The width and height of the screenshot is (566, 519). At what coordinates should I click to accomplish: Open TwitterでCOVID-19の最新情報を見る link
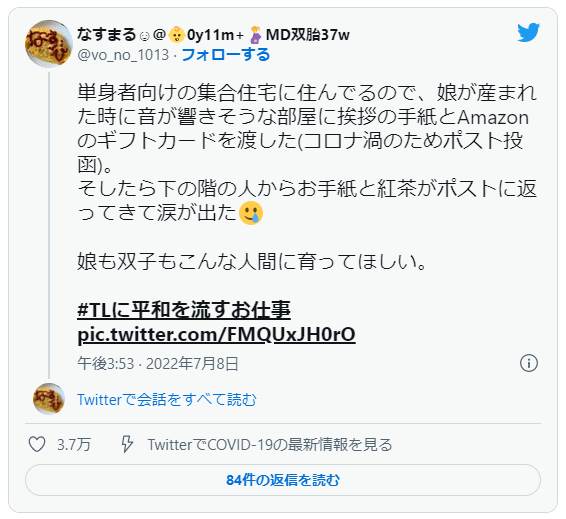pos(270,445)
